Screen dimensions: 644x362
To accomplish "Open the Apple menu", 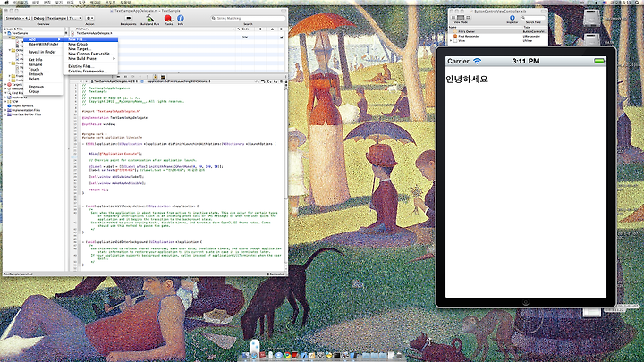I will (5, 3).
